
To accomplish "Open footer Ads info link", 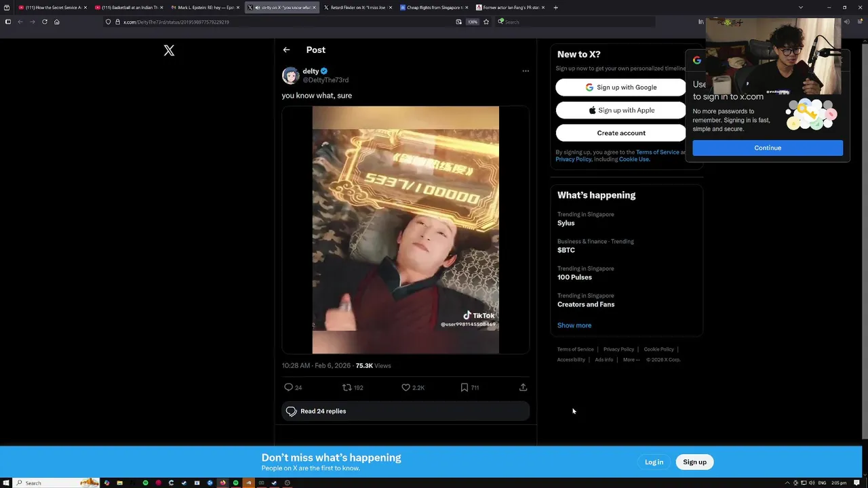I will [604, 360].
